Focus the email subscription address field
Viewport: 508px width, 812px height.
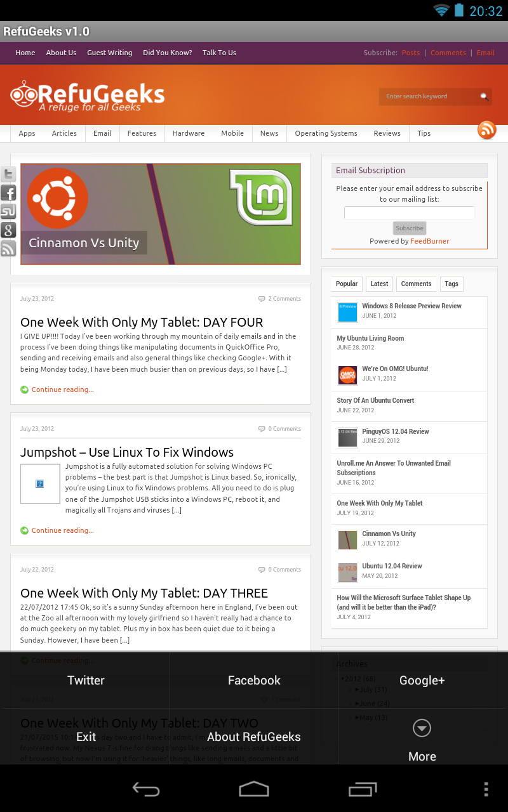[409, 213]
